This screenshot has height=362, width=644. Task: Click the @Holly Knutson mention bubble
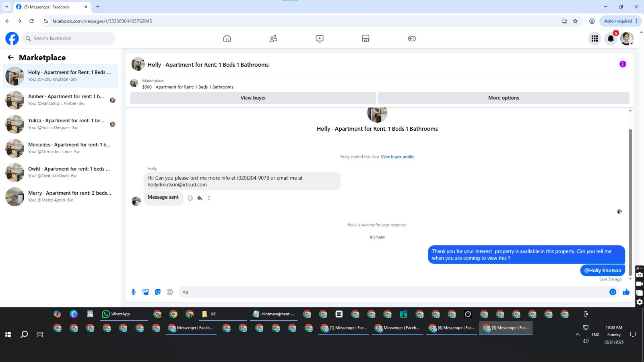pyautogui.click(x=603, y=270)
